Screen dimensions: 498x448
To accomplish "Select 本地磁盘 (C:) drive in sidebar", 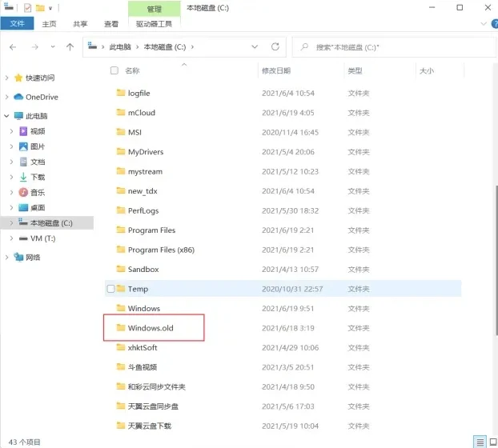I will point(47,223).
